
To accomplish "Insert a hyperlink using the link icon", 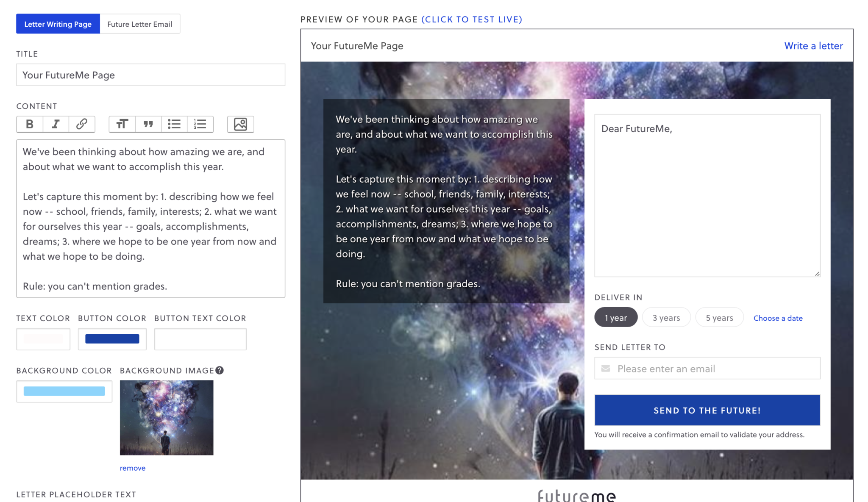I will click(81, 124).
